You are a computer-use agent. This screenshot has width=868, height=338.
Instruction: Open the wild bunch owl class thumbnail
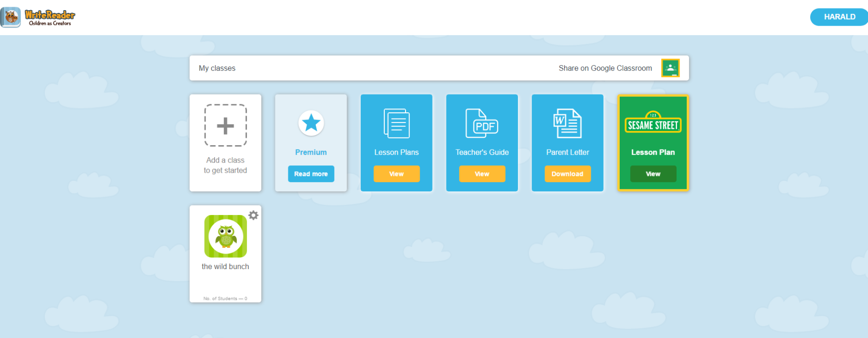click(225, 236)
